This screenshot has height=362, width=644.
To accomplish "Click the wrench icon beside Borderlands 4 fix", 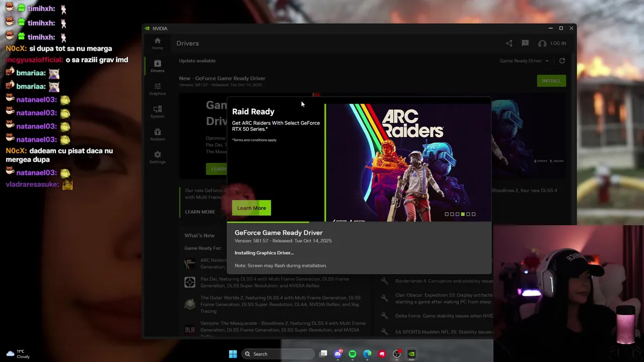I will 384,281.
